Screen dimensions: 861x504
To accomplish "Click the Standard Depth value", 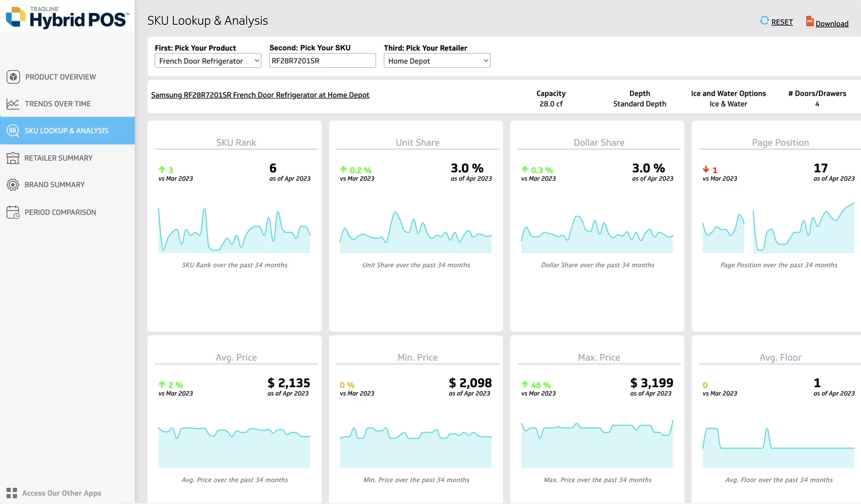I will coord(640,104).
